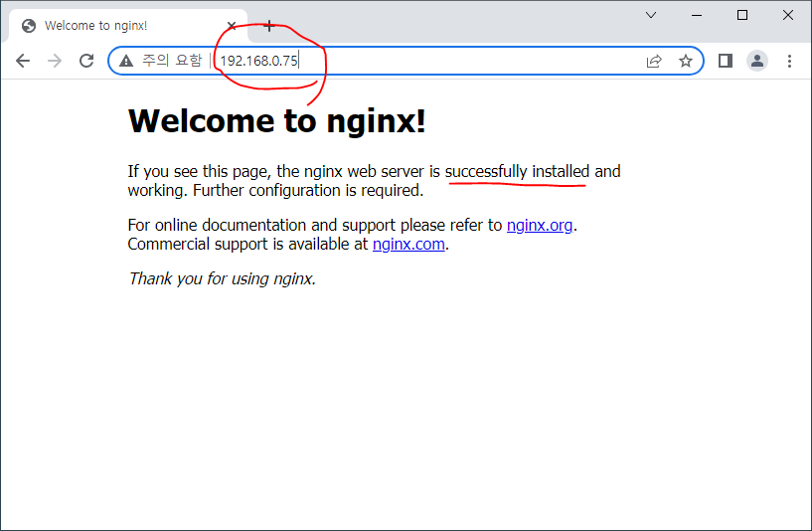Open the nginx.org link
Viewport: 812px width, 531px height.
[x=540, y=226]
